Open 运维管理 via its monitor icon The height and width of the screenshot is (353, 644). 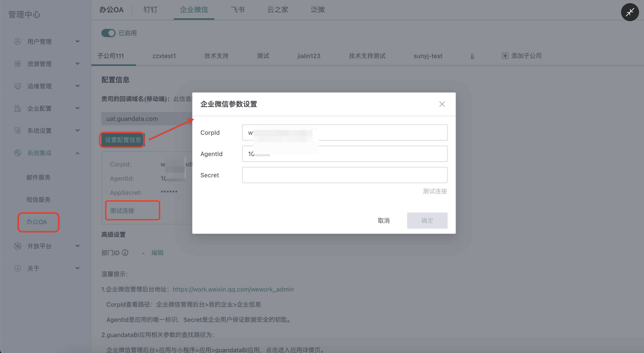(x=18, y=86)
